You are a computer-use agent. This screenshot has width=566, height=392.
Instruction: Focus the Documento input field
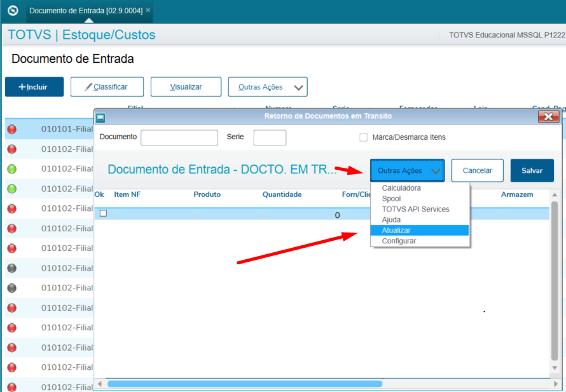pos(179,137)
